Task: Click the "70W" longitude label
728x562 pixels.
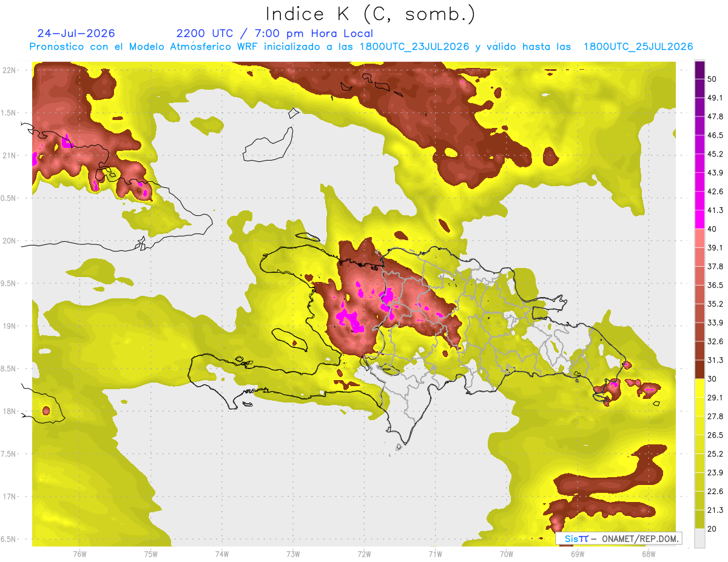Action: pos(507,554)
